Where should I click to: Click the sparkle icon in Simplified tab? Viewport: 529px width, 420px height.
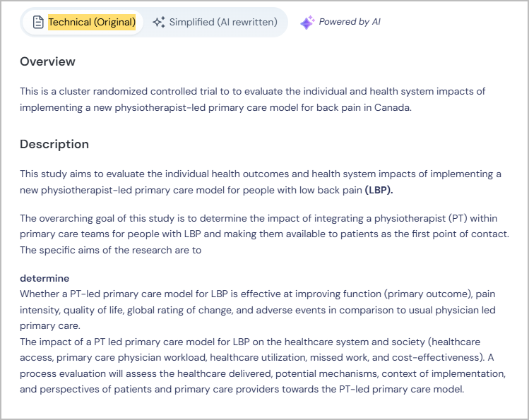point(159,23)
